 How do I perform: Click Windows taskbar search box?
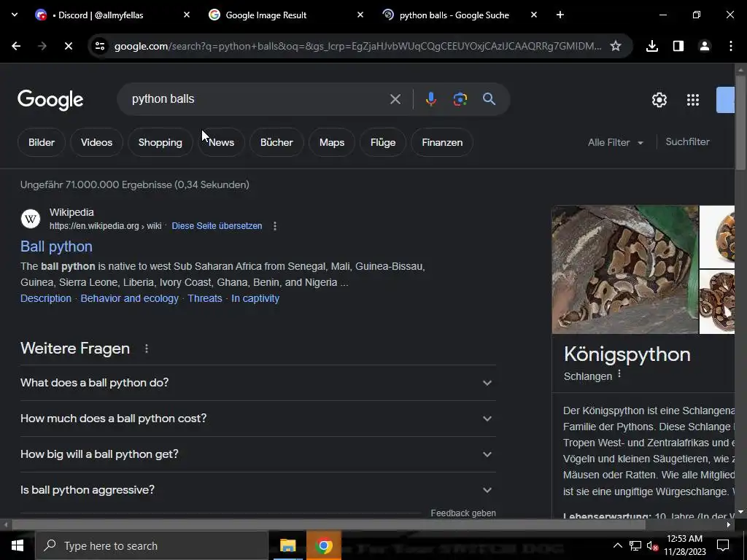click(152, 545)
